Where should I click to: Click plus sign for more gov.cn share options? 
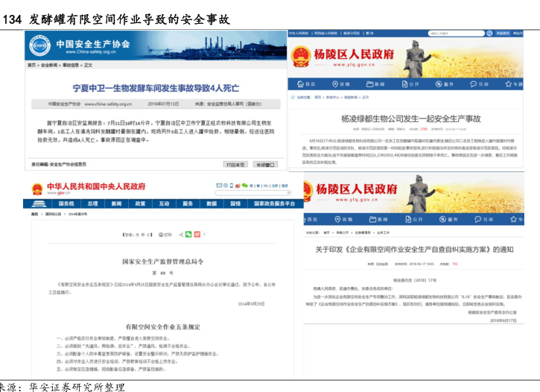[x=204, y=235]
